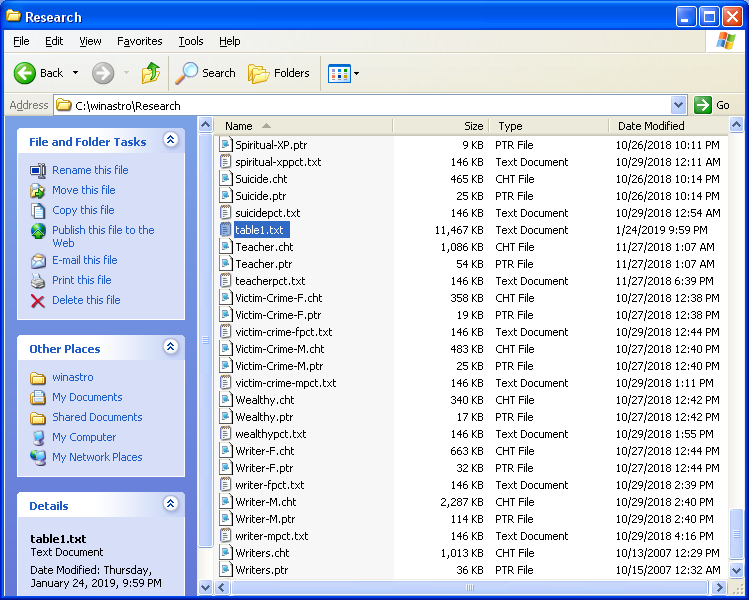Go up one folder level icon
749x600 pixels.
[x=151, y=73]
